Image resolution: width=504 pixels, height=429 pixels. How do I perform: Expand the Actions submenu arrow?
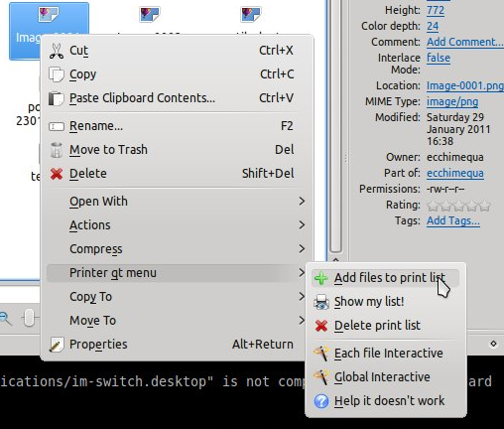tap(302, 225)
